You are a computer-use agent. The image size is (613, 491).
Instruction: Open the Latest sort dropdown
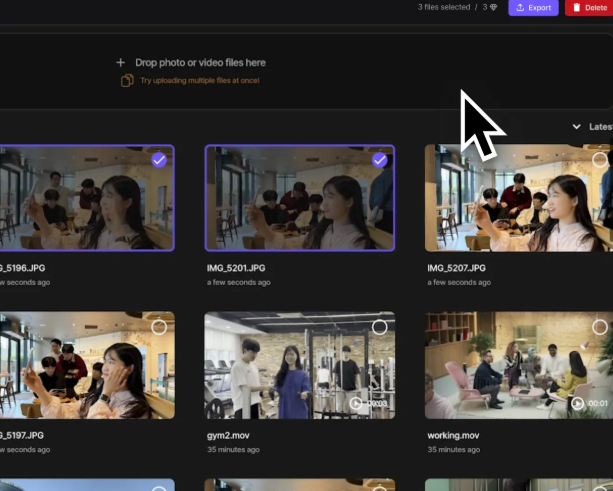coord(591,127)
